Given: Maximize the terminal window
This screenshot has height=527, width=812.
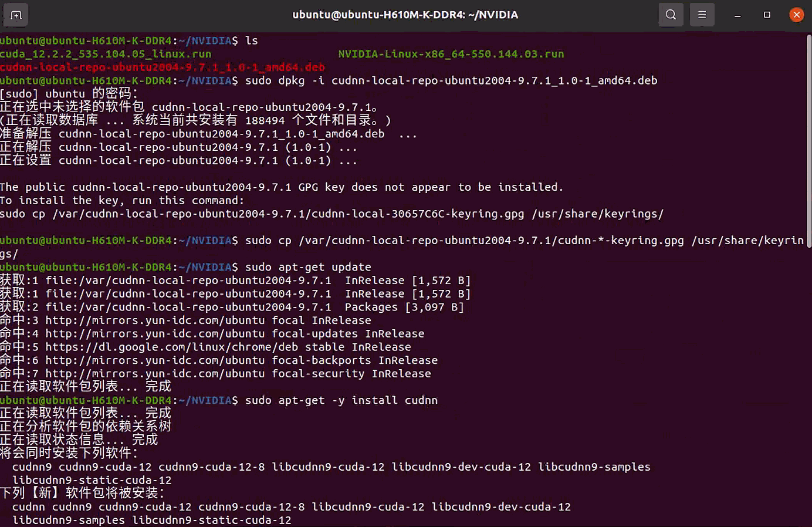Looking at the screenshot, I should (x=767, y=15).
